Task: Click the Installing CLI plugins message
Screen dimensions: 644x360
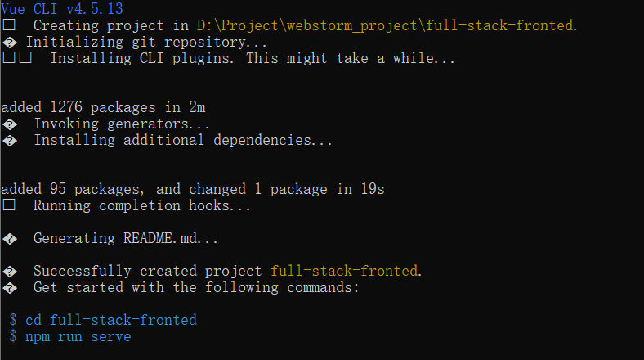Action: point(253,58)
